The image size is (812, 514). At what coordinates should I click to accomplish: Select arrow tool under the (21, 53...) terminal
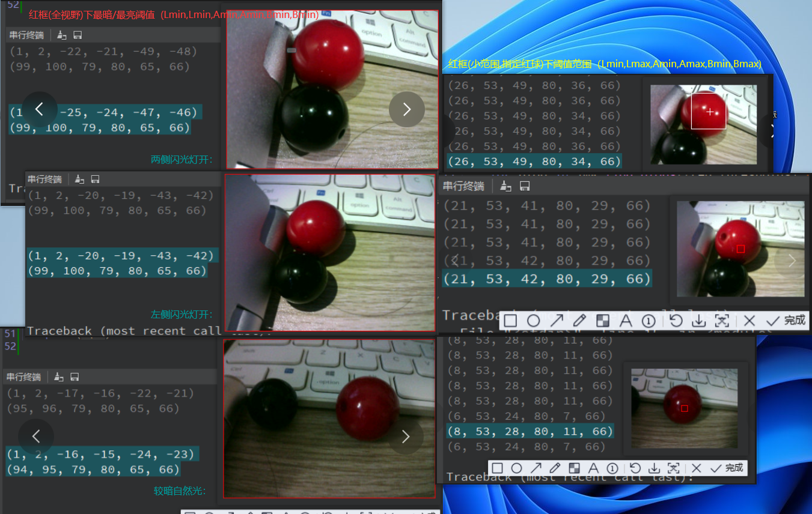(x=557, y=321)
